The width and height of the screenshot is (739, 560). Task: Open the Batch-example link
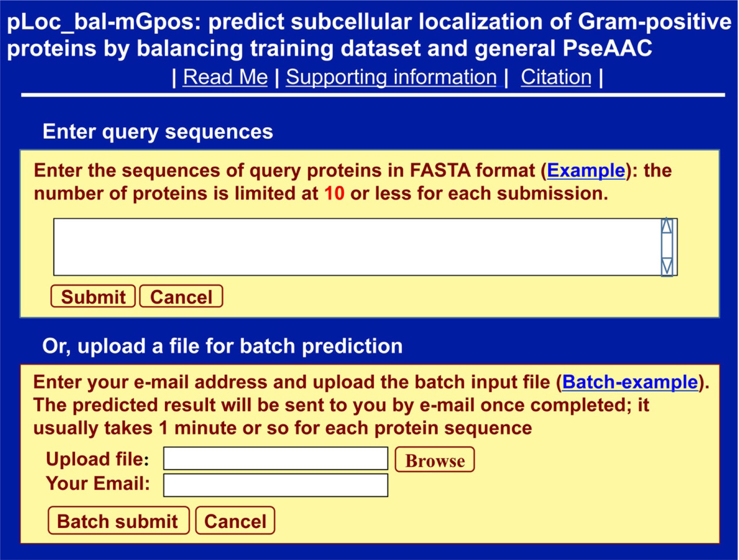(x=630, y=382)
